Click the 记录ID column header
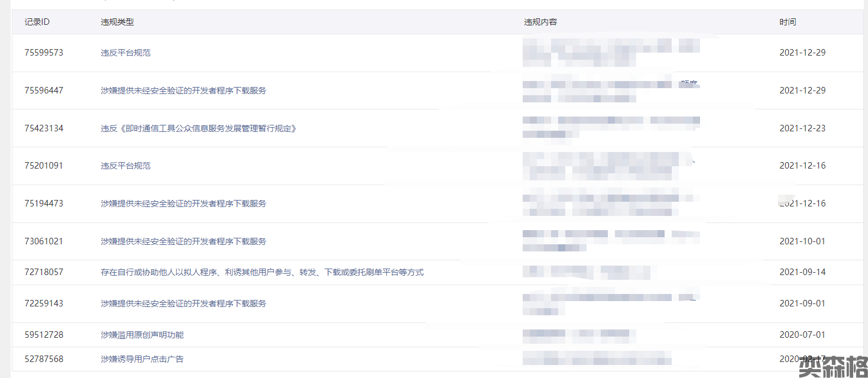The image size is (868, 378). click(37, 22)
